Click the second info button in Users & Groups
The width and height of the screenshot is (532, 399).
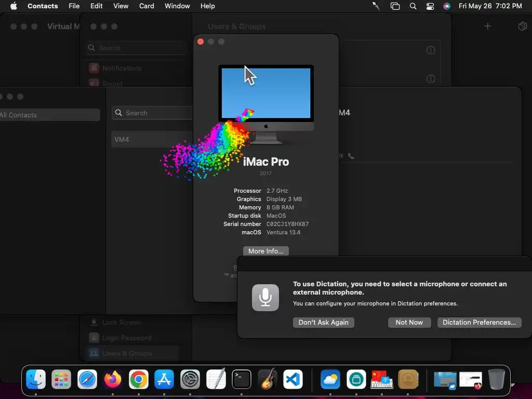pyautogui.click(x=431, y=79)
